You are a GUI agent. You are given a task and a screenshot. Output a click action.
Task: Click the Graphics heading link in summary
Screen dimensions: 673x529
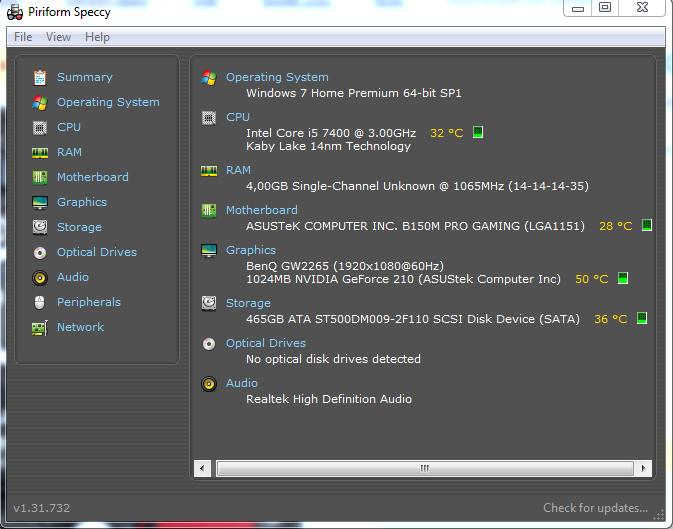pos(251,250)
